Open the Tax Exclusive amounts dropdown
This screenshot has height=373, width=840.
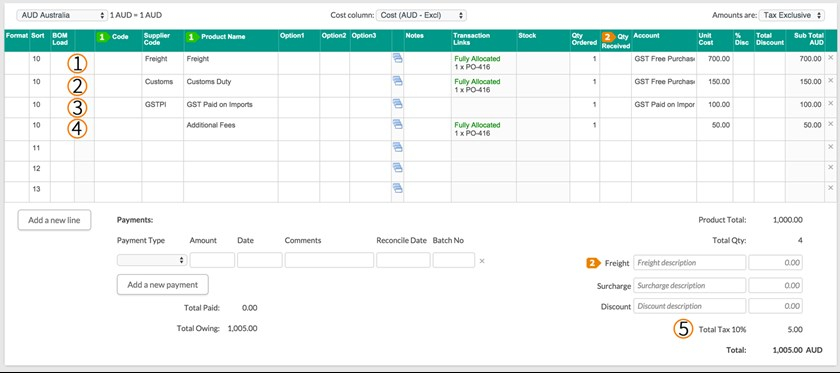click(x=792, y=16)
